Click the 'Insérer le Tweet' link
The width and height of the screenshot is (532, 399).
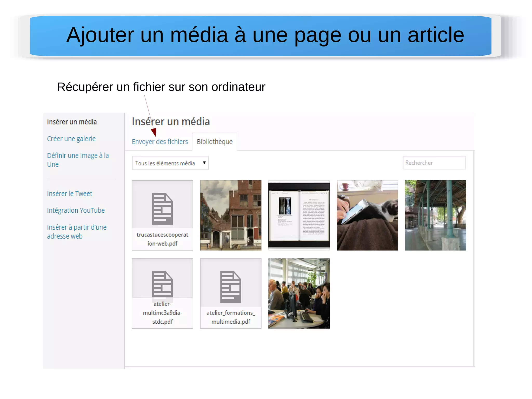[70, 194]
